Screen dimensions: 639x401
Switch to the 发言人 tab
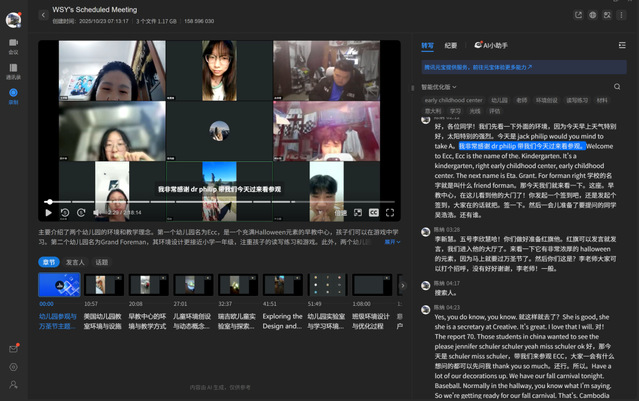74,262
